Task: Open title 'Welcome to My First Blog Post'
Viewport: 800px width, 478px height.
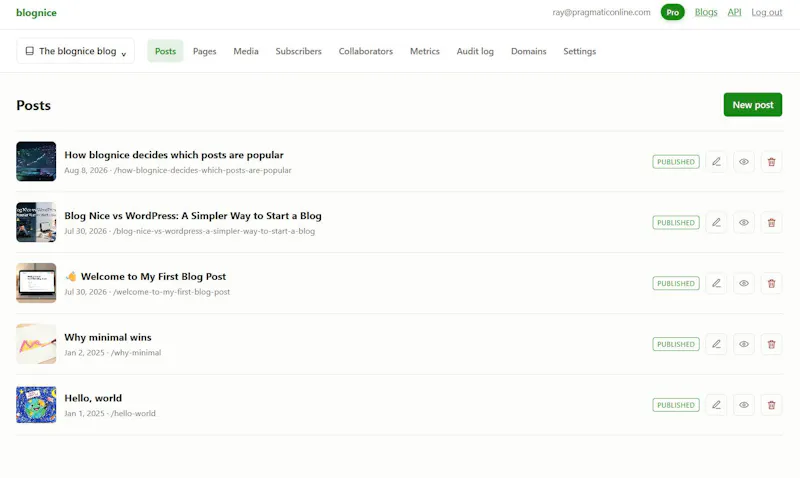Action: tap(145, 276)
